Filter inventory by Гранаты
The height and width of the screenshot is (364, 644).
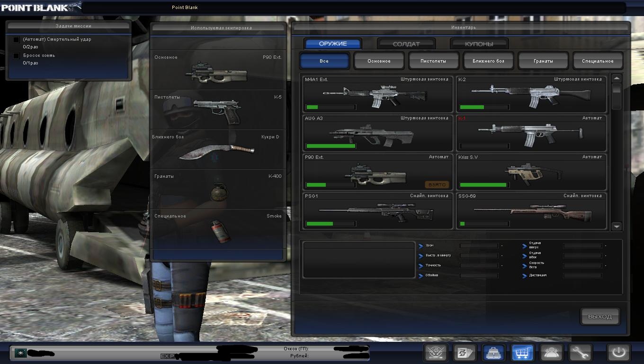click(x=543, y=61)
